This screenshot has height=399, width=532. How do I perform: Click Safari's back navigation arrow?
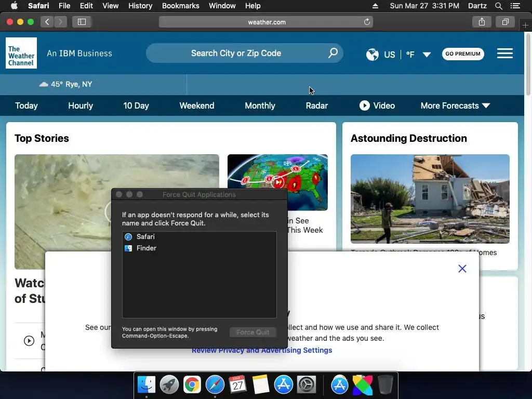point(47,22)
